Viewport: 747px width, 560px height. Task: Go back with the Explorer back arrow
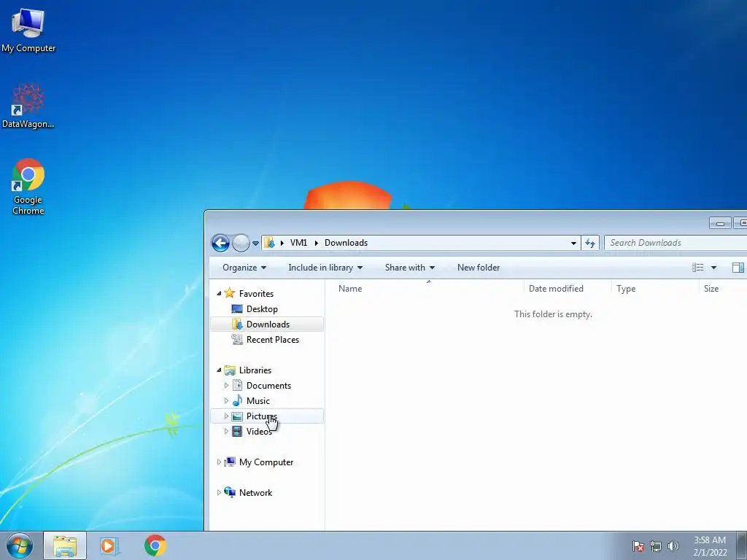[x=220, y=243]
